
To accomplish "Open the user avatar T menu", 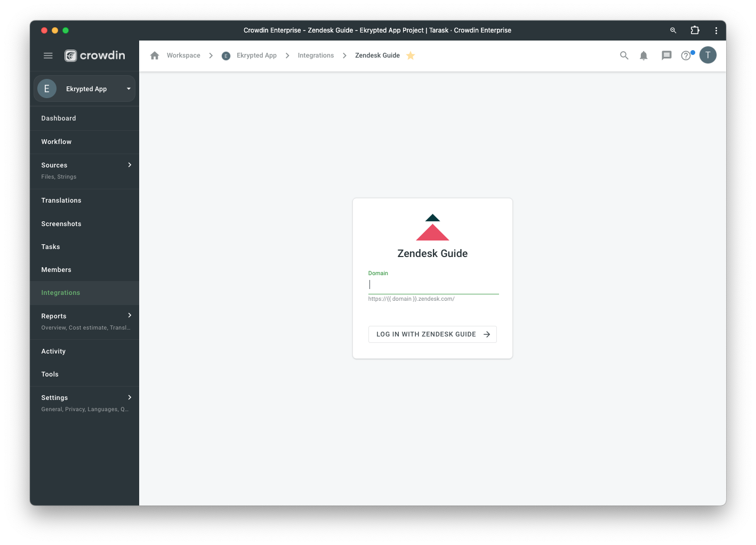I will (708, 55).
